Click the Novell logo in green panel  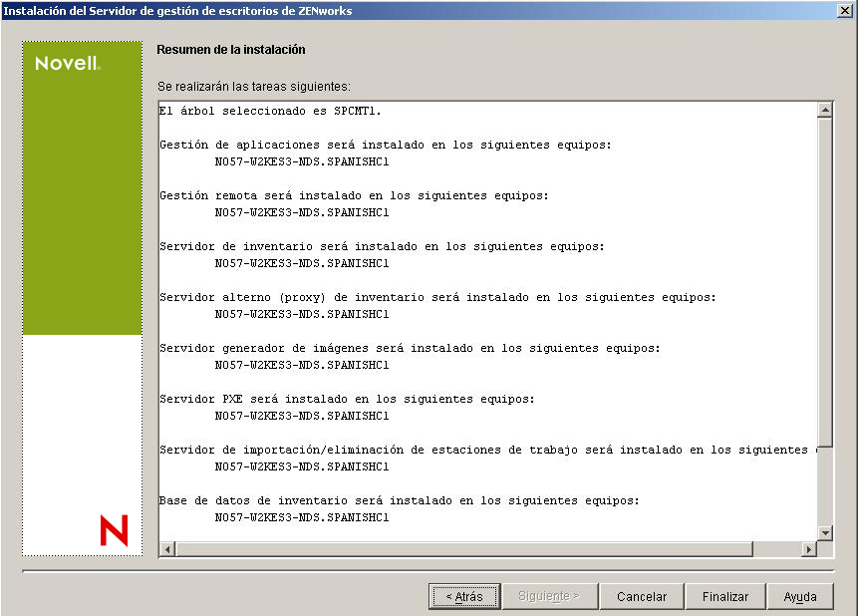coord(68,64)
